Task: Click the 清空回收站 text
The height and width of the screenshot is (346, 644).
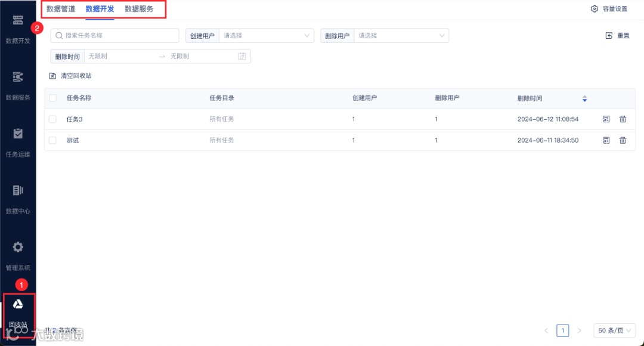Action: (x=76, y=76)
